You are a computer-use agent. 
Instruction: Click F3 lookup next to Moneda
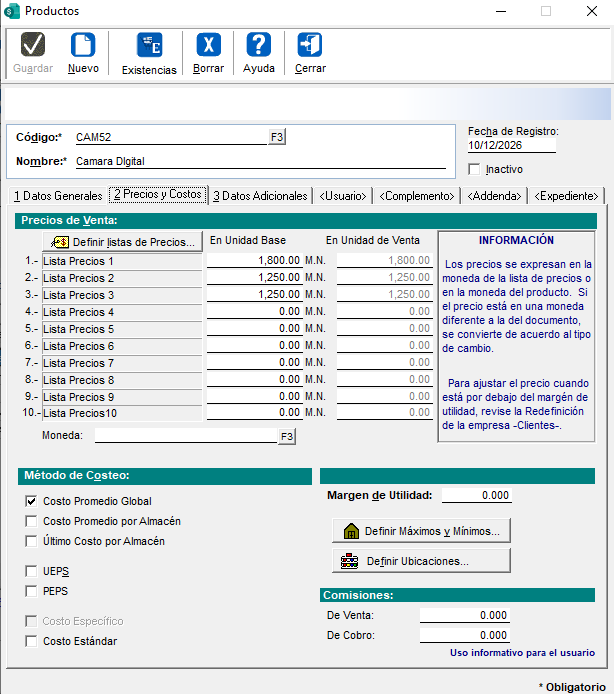pos(287,436)
